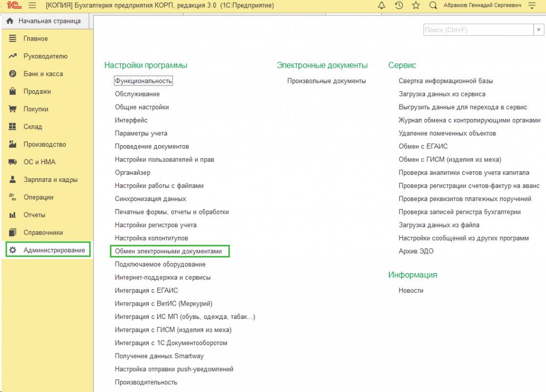The height and width of the screenshot is (392, 546).
Task: Open Произвольные документы link
Action: pos(326,81)
